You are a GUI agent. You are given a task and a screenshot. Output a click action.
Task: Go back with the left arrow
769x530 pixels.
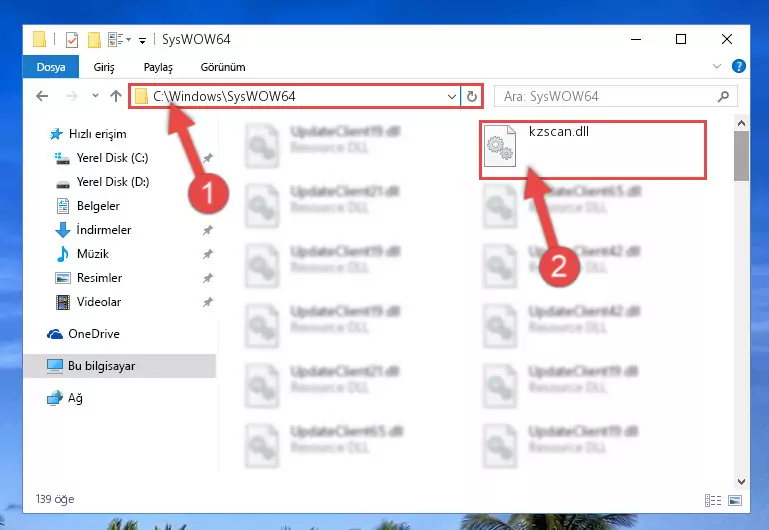tap(42, 96)
